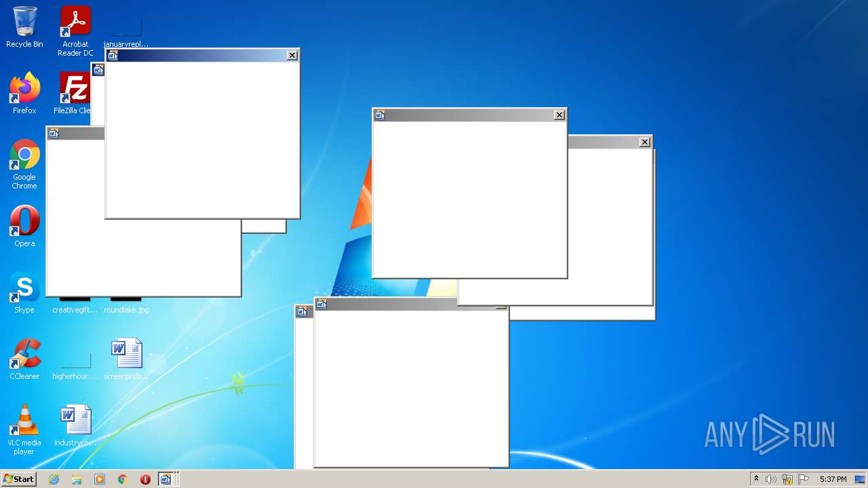
Task: Select the screenprob... Word document
Action: [126, 359]
